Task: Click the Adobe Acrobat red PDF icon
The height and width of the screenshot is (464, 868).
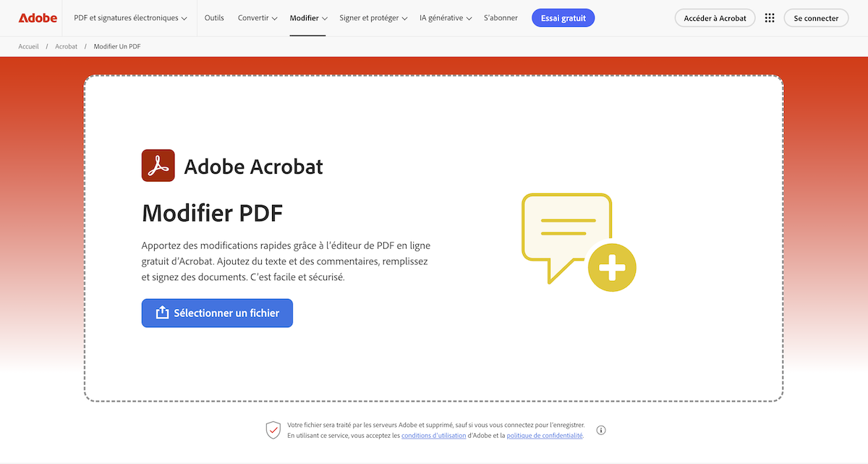Action: pos(158,166)
